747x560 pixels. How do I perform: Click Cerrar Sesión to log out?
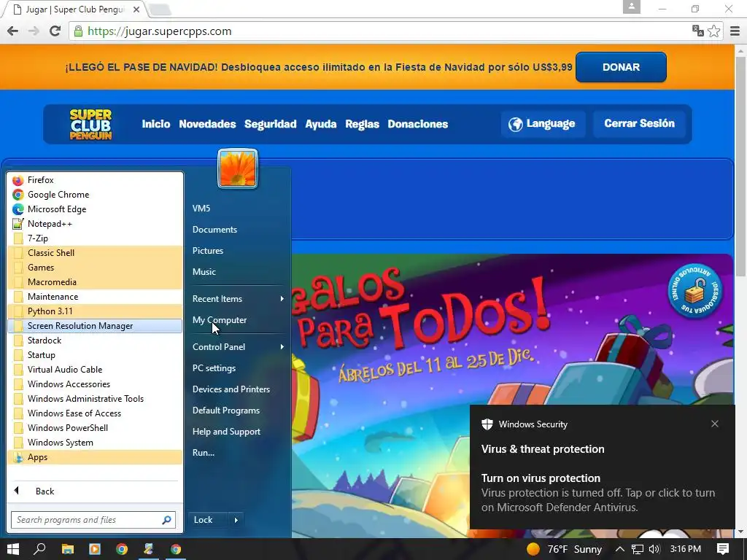click(x=639, y=124)
